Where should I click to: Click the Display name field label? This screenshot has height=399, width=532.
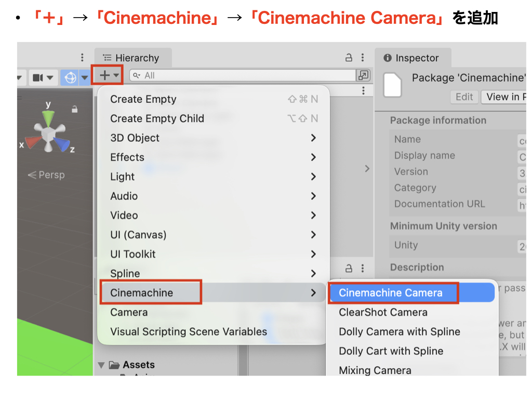(x=424, y=155)
